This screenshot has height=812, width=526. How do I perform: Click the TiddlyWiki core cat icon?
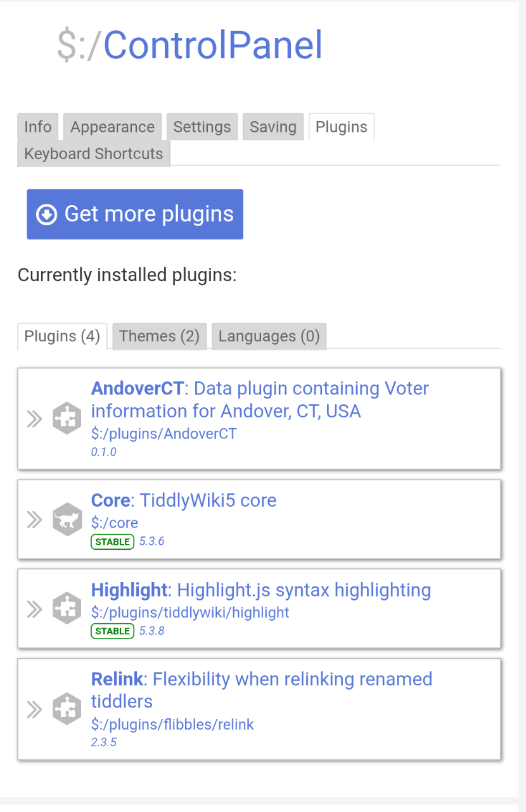(x=67, y=520)
